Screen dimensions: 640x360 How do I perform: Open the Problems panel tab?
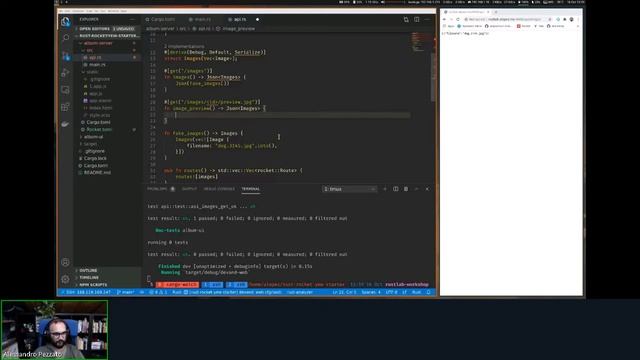tap(157, 189)
